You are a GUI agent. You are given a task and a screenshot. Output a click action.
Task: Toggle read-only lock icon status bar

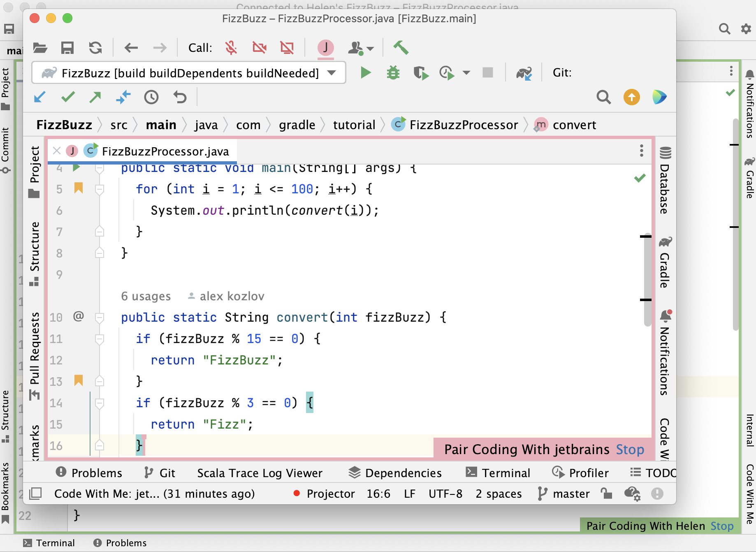pos(606,493)
